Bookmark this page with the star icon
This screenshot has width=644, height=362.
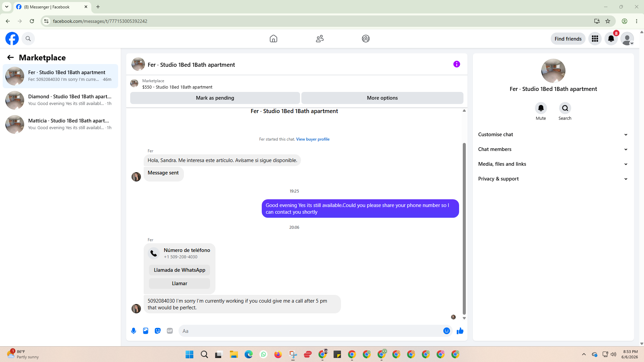(x=608, y=21)
